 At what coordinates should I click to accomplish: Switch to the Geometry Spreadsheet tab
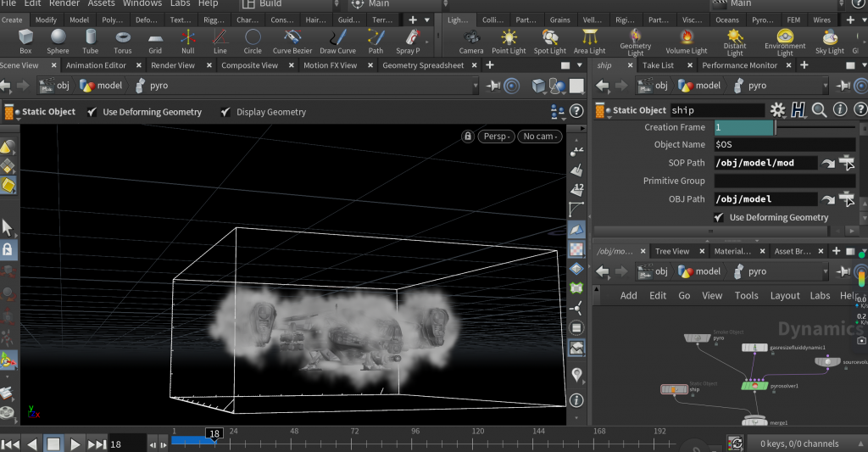tap(423, 65)
